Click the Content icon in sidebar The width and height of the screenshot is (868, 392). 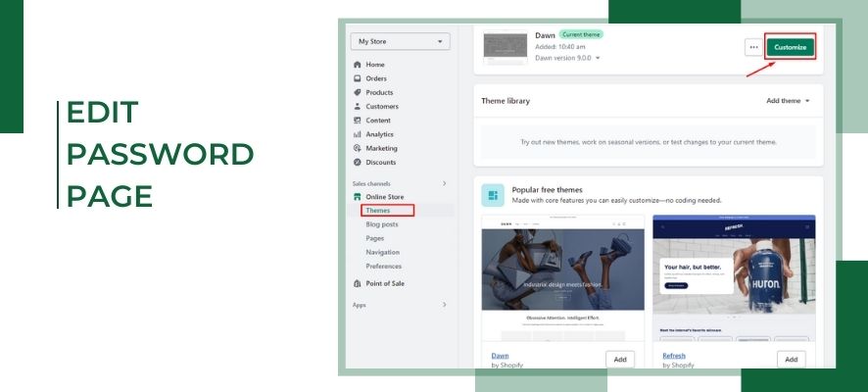pyautogui.click(x=357, y=121)
